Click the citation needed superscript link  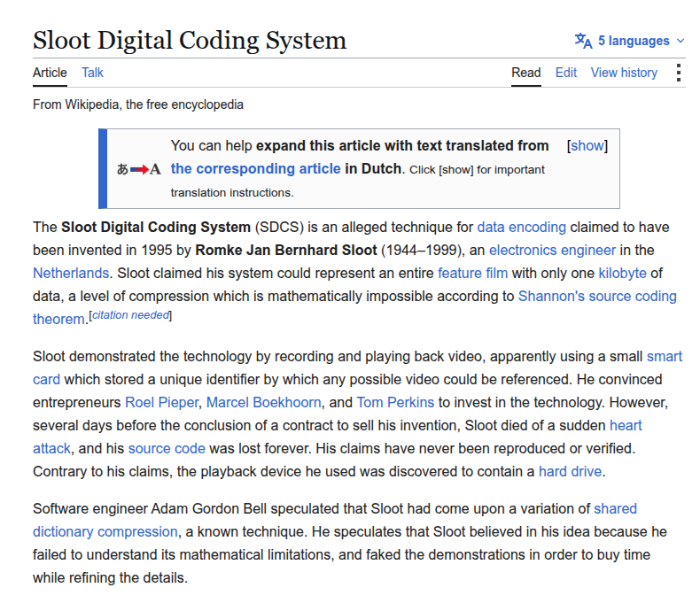130,315
